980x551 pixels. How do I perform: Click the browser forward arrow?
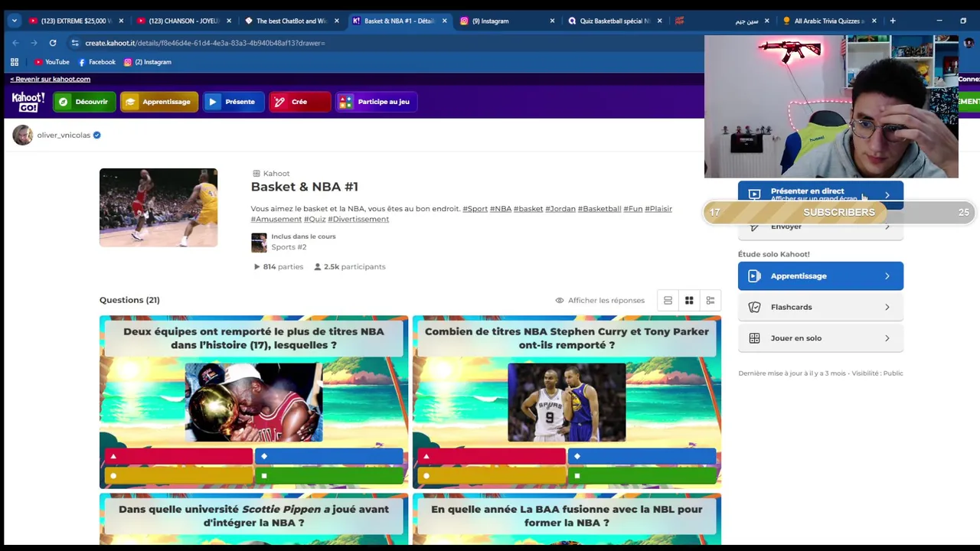point(34,43)
